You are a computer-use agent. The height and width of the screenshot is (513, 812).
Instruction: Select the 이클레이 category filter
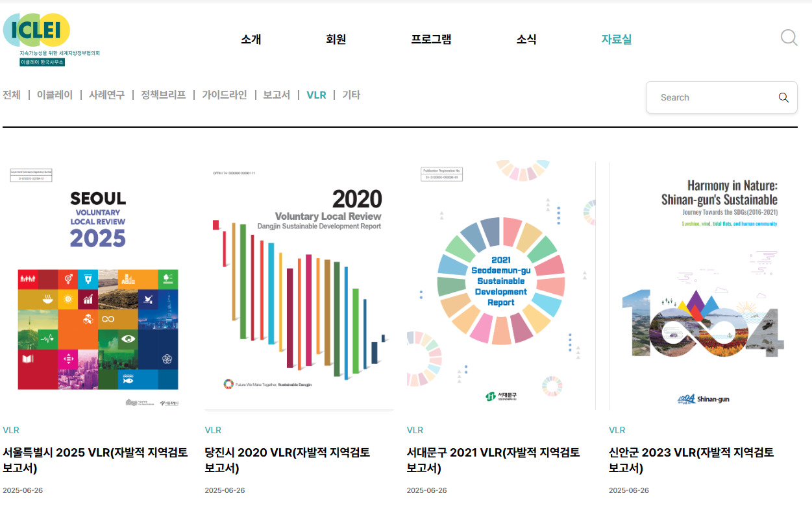(55, 95)
